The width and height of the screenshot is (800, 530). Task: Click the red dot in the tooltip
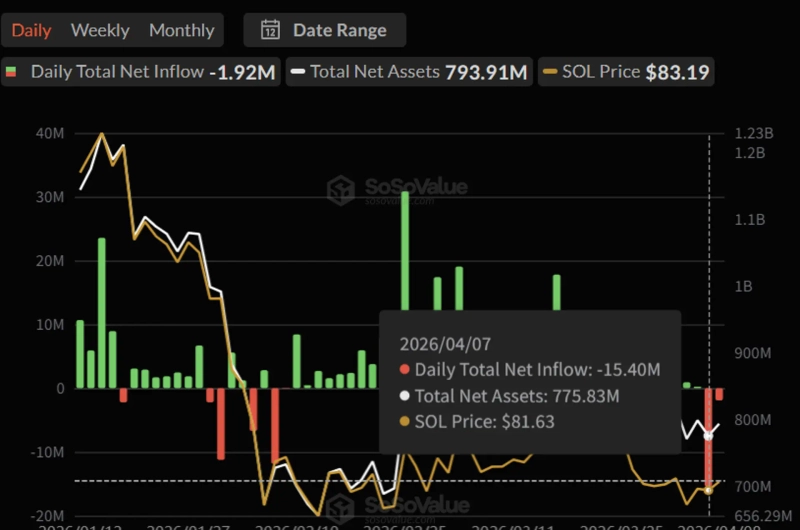tap(404, 370)
